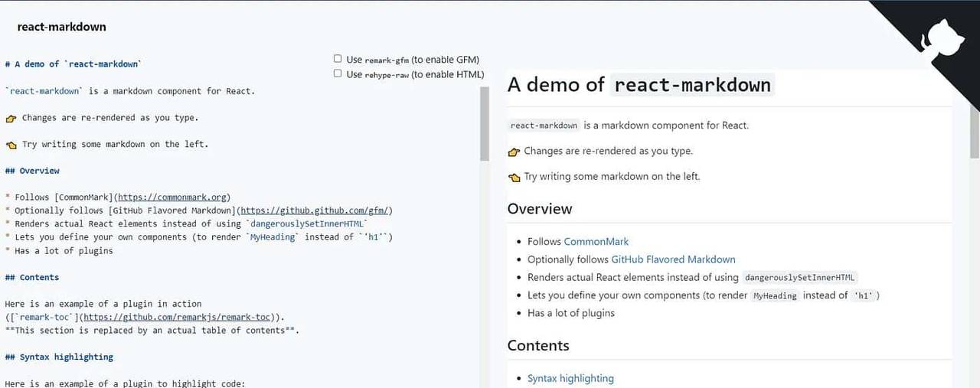Select the dangerouslySetInnerHTML code snippet in the preview

point(799,278)
